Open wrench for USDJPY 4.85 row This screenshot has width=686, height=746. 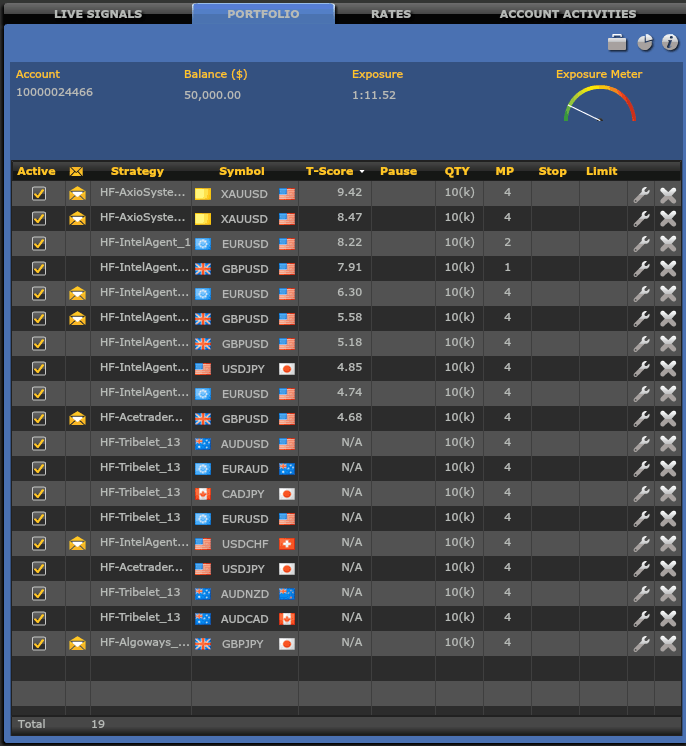tap(641, 369)
